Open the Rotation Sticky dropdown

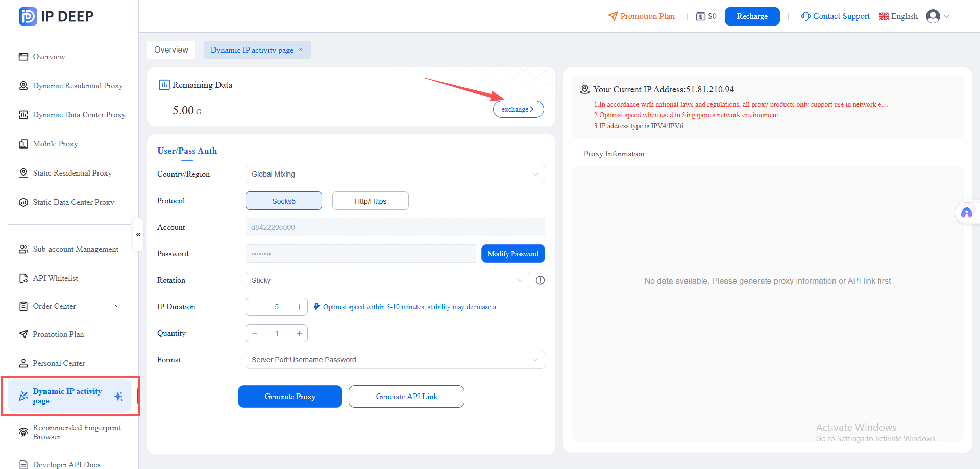click(388, 280)
